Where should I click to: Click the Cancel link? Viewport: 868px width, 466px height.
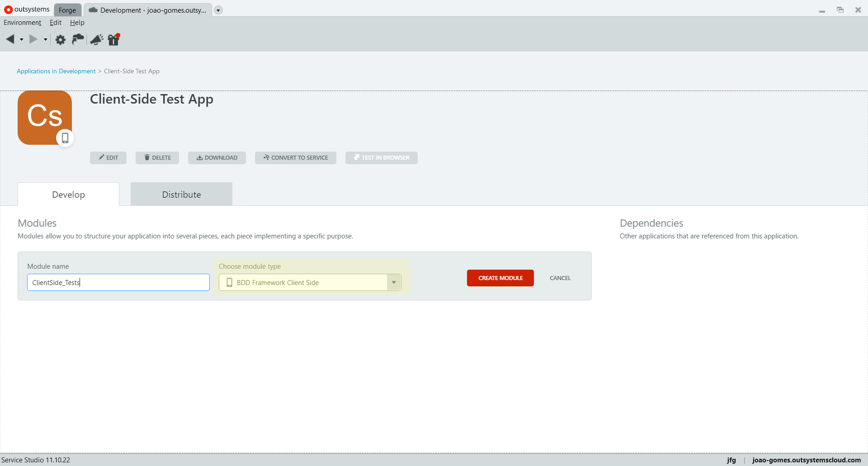click(560, 278)
